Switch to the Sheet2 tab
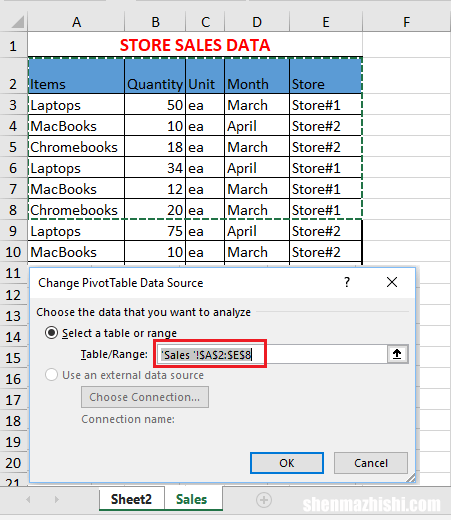This screenshot has height=520, width=451. coord(131,499)
